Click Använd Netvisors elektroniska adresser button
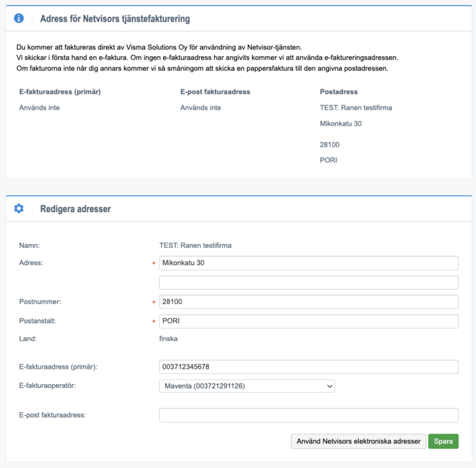The image size is (476, 468). coord(358,442)
